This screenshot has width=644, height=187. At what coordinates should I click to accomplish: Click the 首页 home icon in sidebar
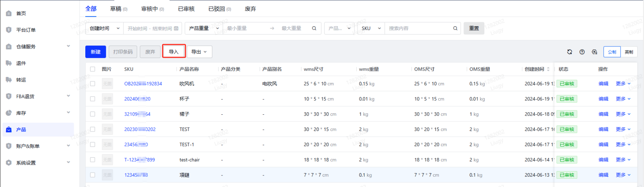click(x=9, y=13)
